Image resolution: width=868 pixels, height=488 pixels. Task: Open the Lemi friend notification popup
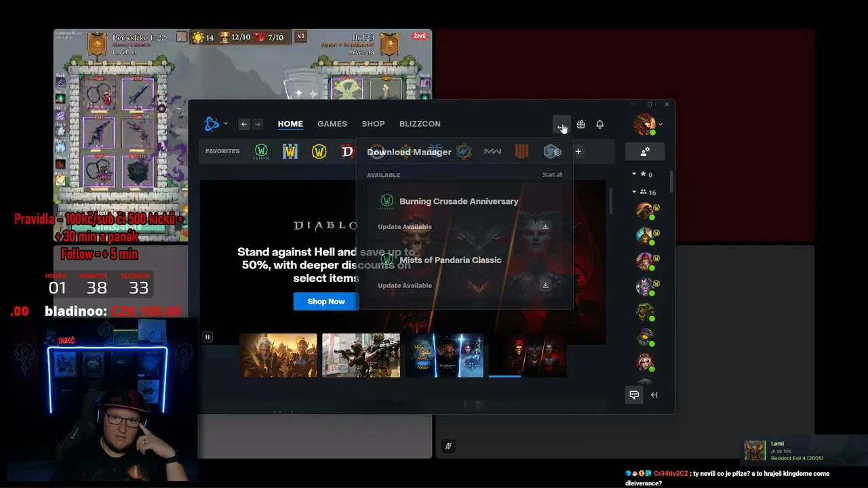(806, 451)
